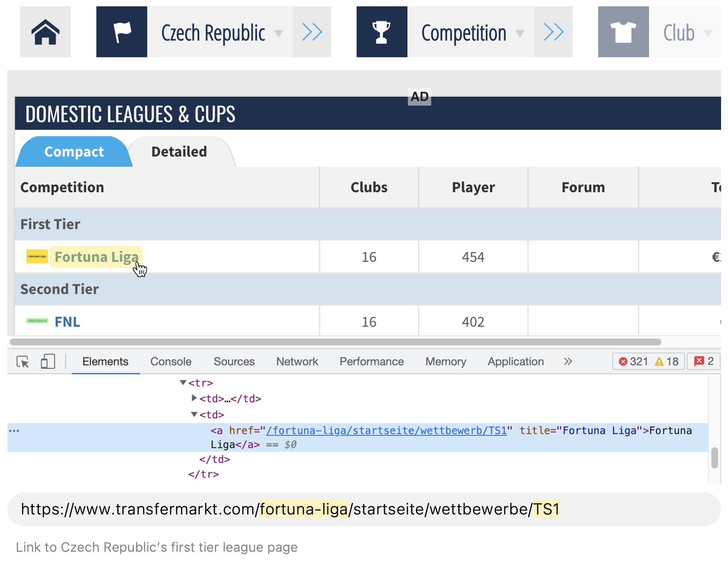The width and height of the screenshot is (728, 563).
Task: Click the horizontal scrollbar under the table
Action: tap(335, 342)
